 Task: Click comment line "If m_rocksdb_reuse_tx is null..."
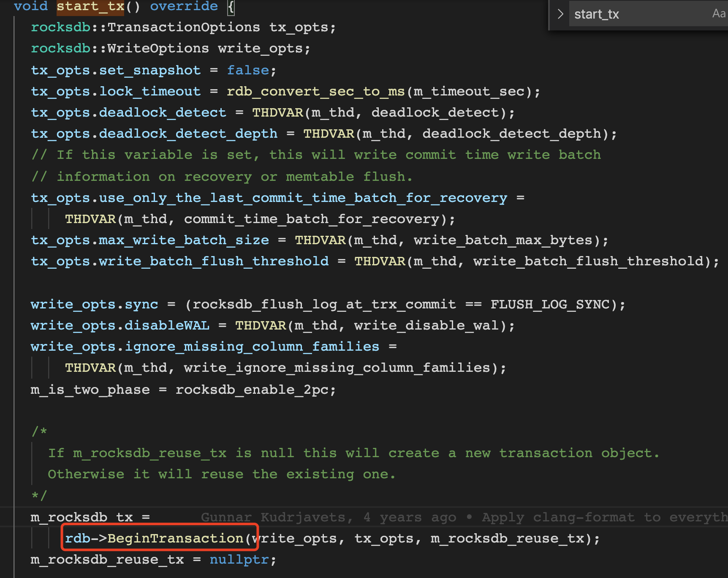[x=354, y=453]
